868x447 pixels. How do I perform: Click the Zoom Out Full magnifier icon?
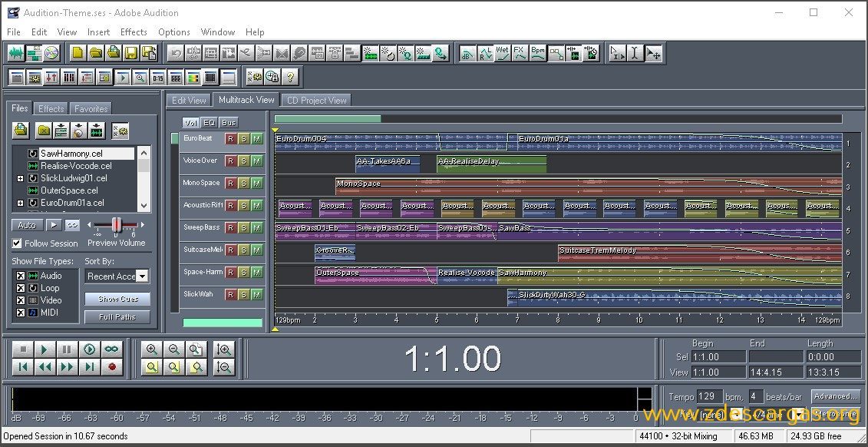pyautogui.click(x=196, y=349)
